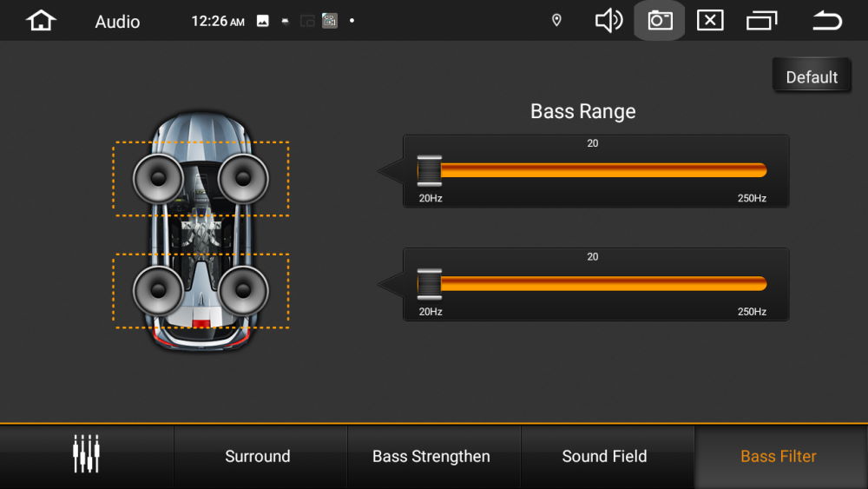The width and height of the screenshot is (868, 489).
Task: Switch to the Surround tab
Action: click(x=258, y=456)
